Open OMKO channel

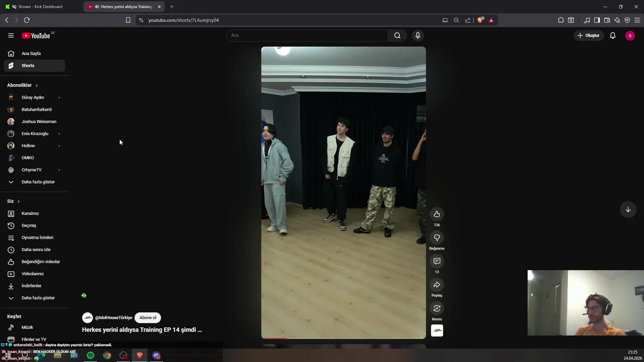[x=34, y=157]
